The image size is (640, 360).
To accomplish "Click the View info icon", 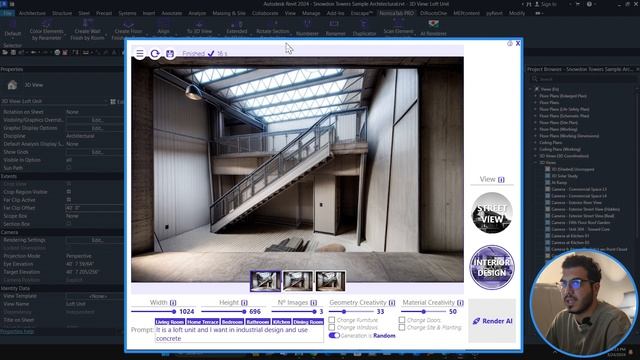I will [501, 180].
